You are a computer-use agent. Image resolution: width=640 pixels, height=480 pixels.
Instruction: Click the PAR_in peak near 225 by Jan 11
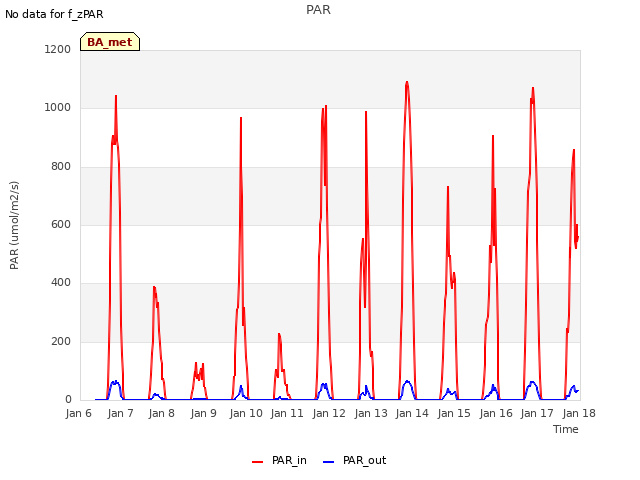coord(279,334)
